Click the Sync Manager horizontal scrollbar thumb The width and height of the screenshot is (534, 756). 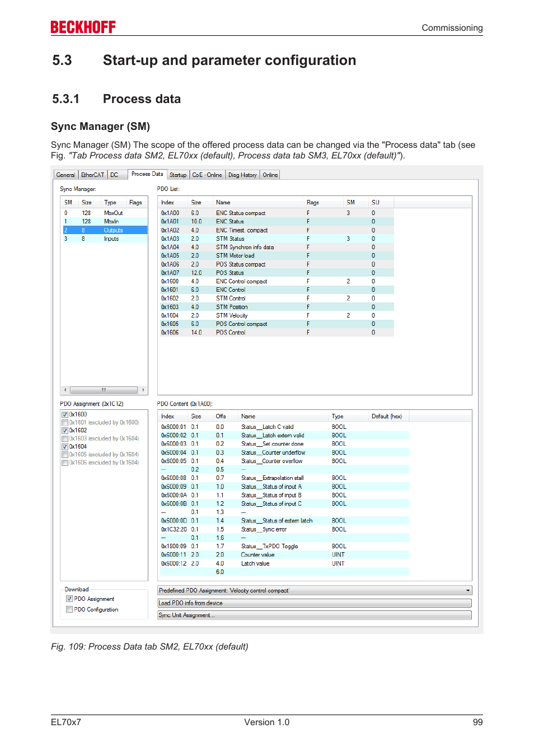104,390
